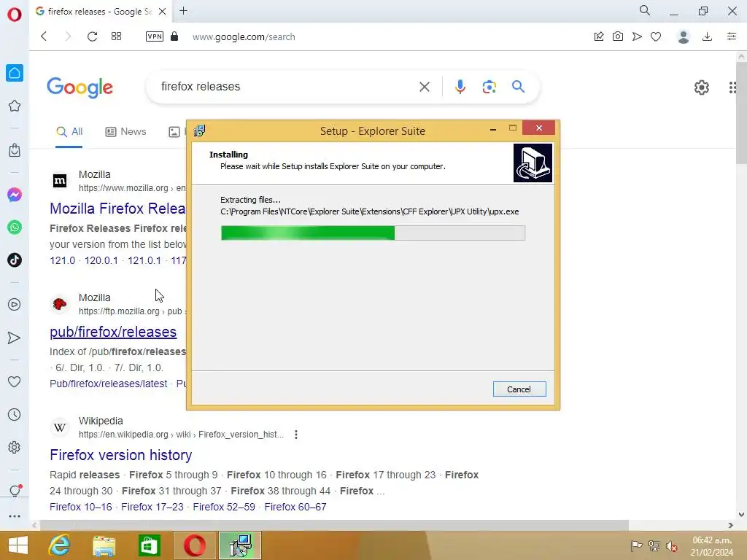
Task: Open Firefox 10–16 sublink
Action: [80, 507]
